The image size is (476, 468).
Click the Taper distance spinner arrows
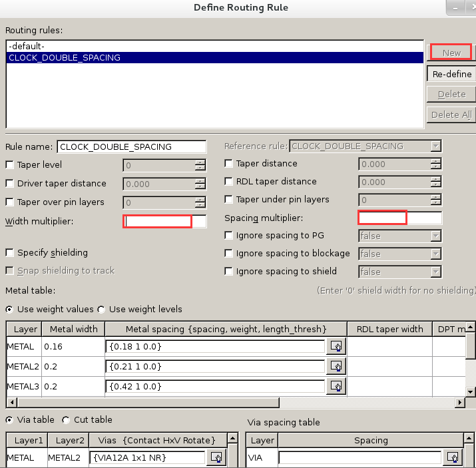(x=435, y=164)
